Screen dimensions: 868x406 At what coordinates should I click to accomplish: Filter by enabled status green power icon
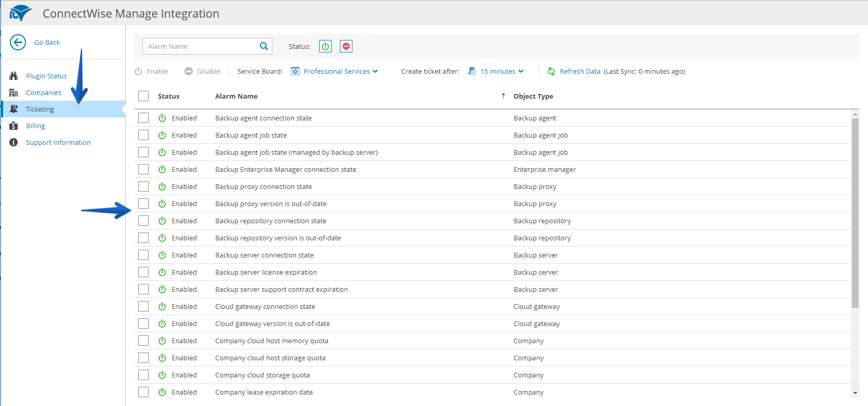(x=325, y=46)
